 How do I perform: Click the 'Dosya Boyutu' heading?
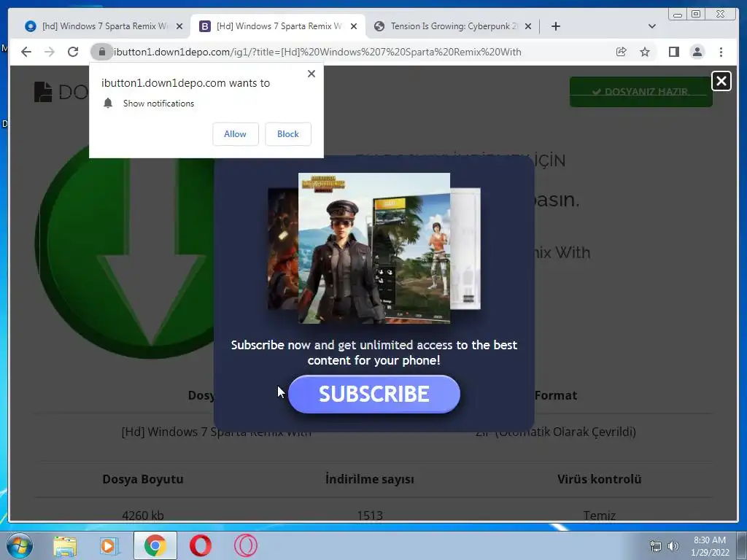click(x=143, y=479)
